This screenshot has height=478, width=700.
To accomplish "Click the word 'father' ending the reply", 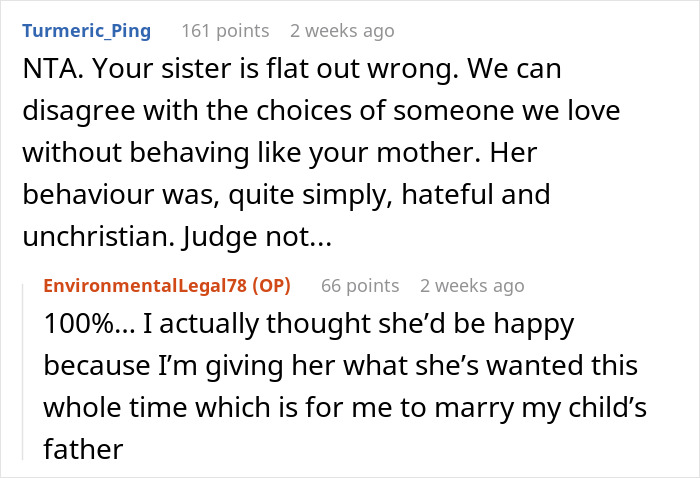I will (x=83, y=449).
